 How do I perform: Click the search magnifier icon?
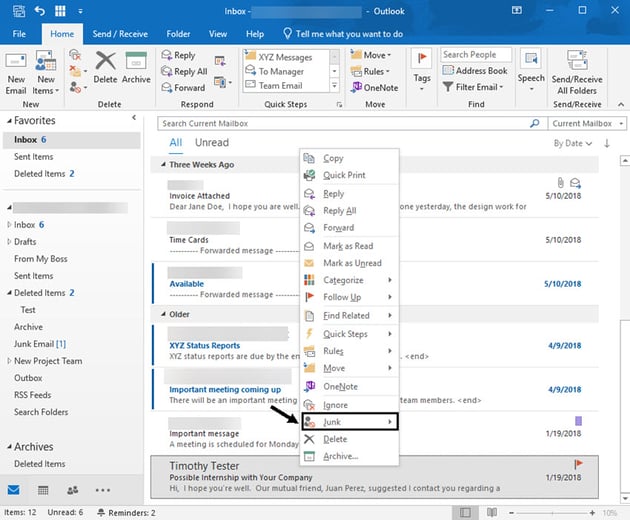[x=534, y=123]
